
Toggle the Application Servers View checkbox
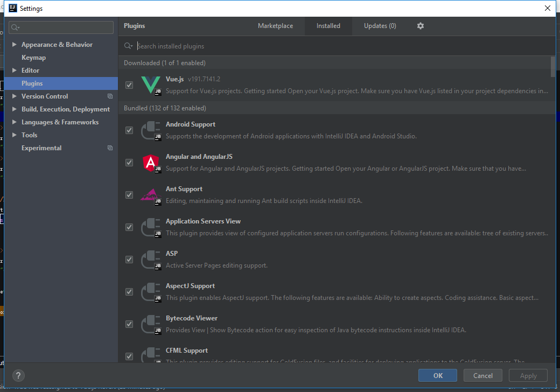click(x=129, y=227)
